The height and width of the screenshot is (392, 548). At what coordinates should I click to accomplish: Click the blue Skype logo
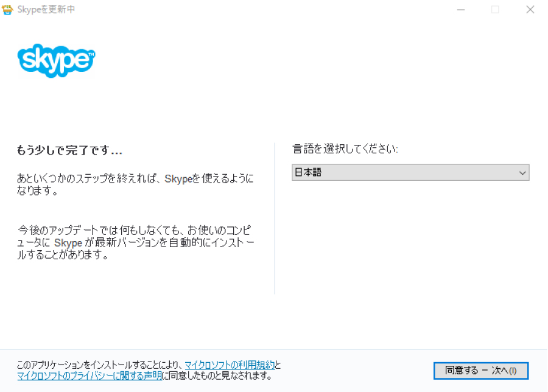pos(55,61)
